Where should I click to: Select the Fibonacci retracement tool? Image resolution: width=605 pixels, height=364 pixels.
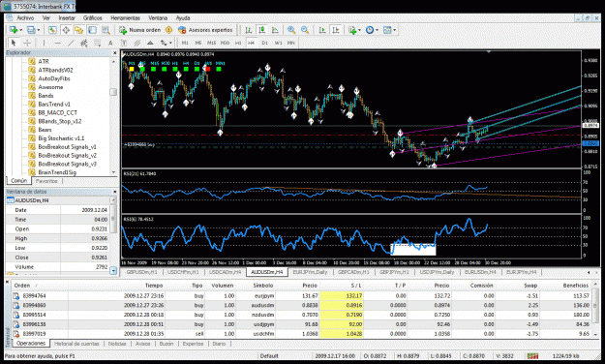point(97,43)
